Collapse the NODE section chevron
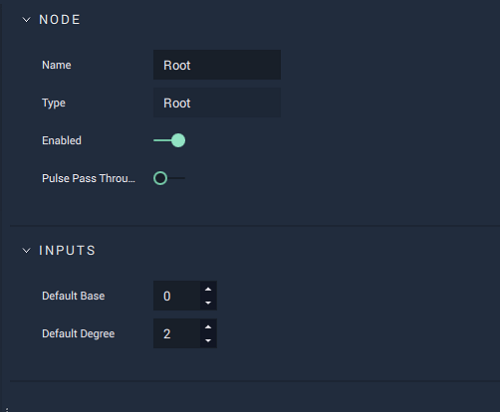The width and height of the screenshot is (500, 412). tap(26, 20)
